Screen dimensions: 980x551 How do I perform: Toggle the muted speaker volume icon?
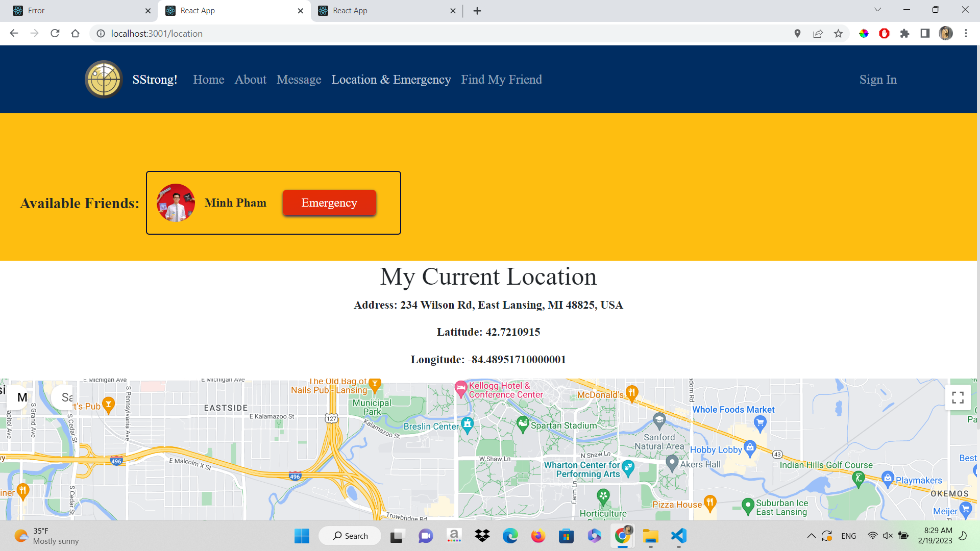coord(888,536)
